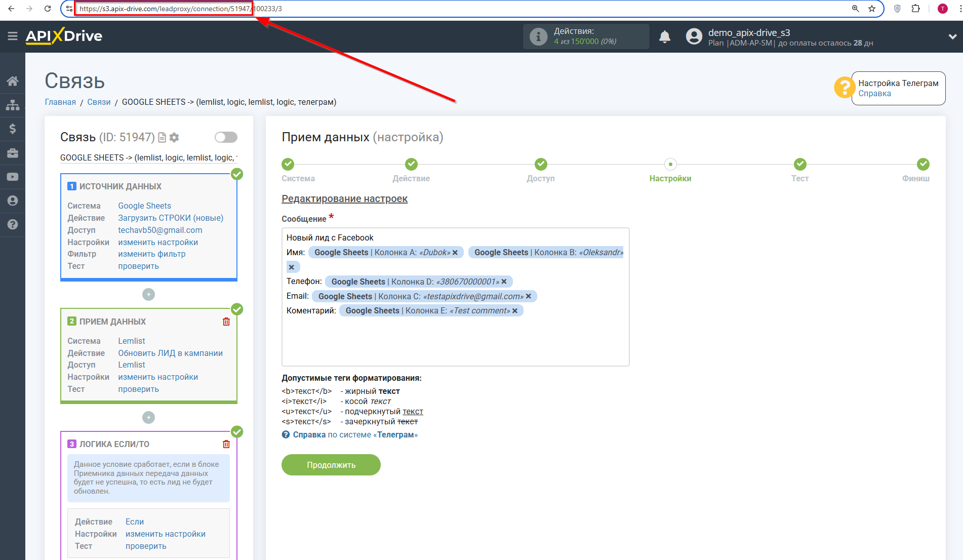Click изменить настройки in source block
The image size is (963, 560).
coord(158,242)
